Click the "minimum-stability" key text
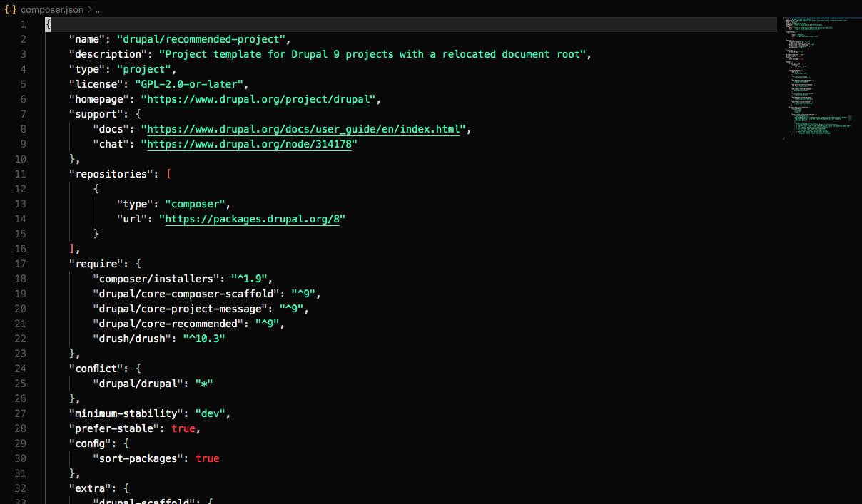The image size is (862, 504). point(126,413)
